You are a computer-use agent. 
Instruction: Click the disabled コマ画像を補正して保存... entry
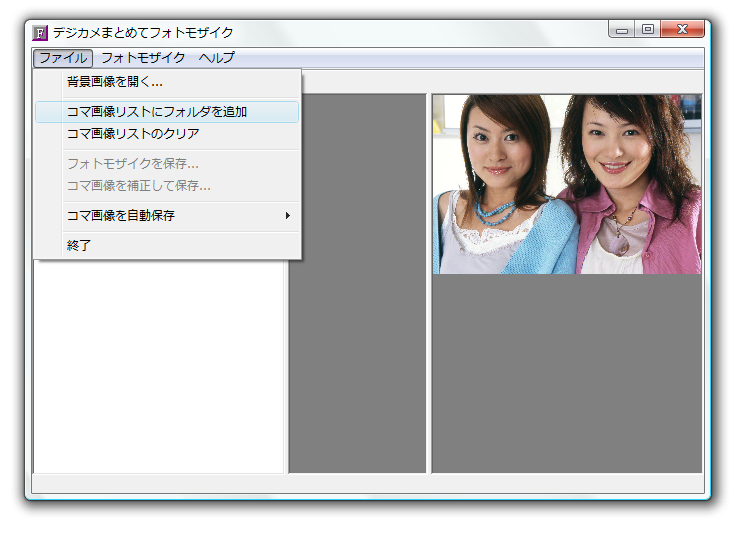tap(167, 186)
